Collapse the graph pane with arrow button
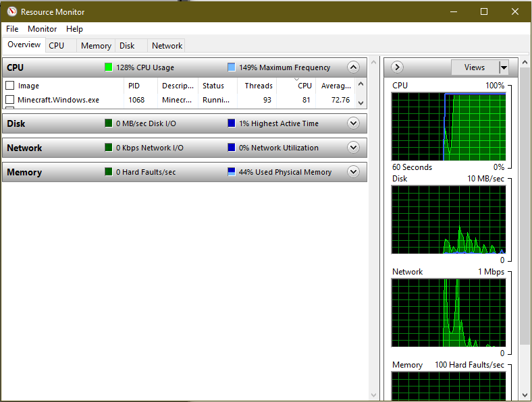Image resolution: width=532 pixels, height=402 pixels. tap(397, 67)
